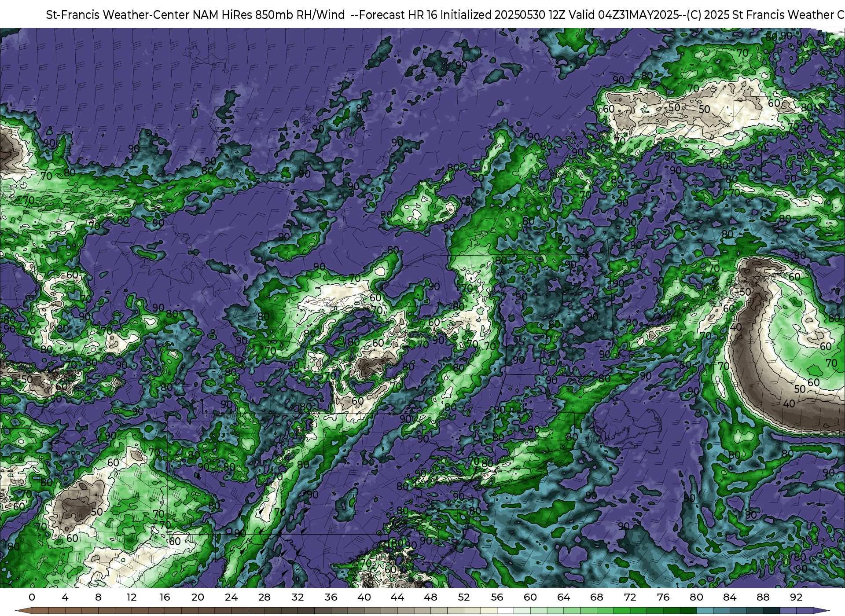The width and height of the screenshot is (845, 616).
Task: Click 'St-Francis Weather-Center' at the start of the title
Action: point(118,15)
